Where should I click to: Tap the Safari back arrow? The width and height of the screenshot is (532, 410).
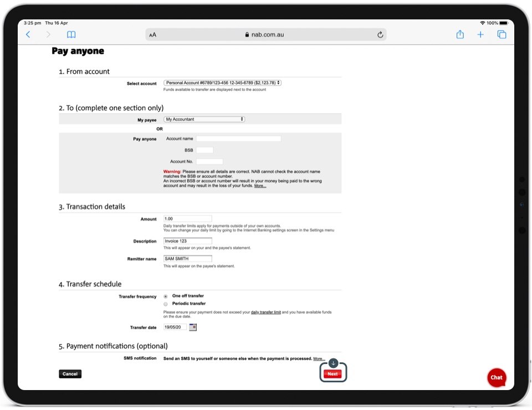(x=28, y=34)
